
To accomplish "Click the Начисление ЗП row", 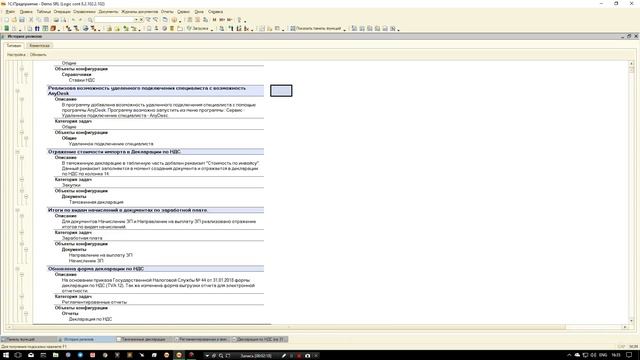I will [86, 260].
